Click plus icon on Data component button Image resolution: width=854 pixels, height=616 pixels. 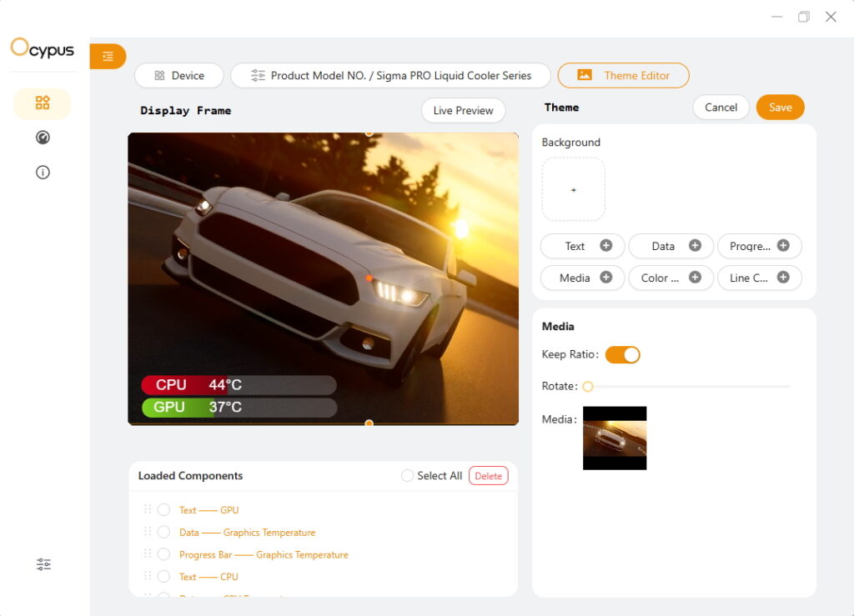695,246
